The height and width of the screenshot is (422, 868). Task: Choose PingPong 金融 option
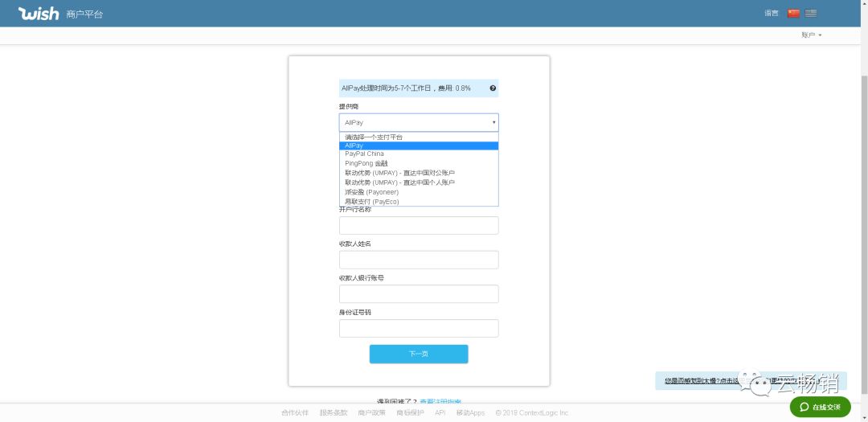click(x=419, y=163)
